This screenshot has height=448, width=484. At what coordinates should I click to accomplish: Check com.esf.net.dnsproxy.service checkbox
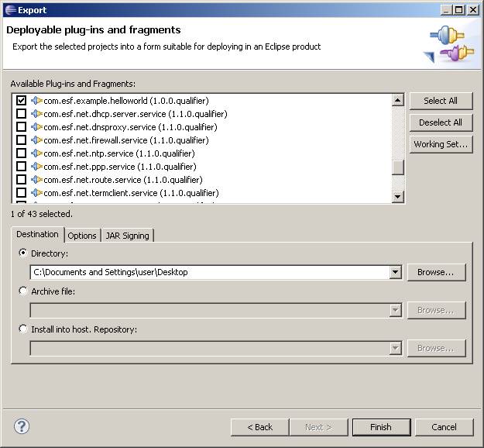[x=22, y=127]
